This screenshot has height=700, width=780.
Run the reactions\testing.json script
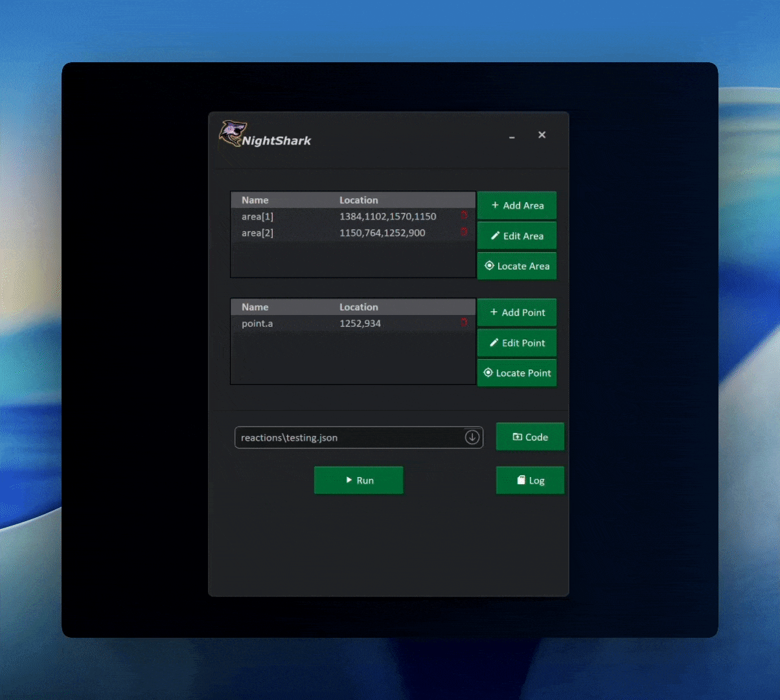[358, 480]
